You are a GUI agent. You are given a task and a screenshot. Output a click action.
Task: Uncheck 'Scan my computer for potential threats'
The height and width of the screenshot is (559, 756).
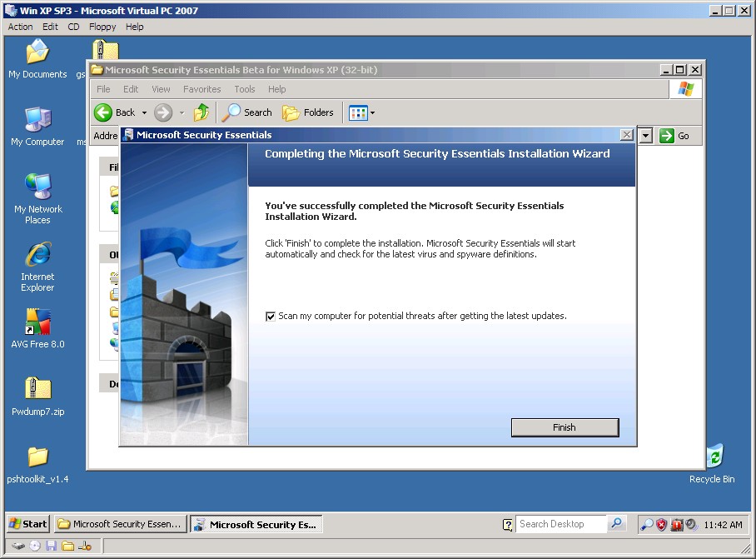[271, 317]
